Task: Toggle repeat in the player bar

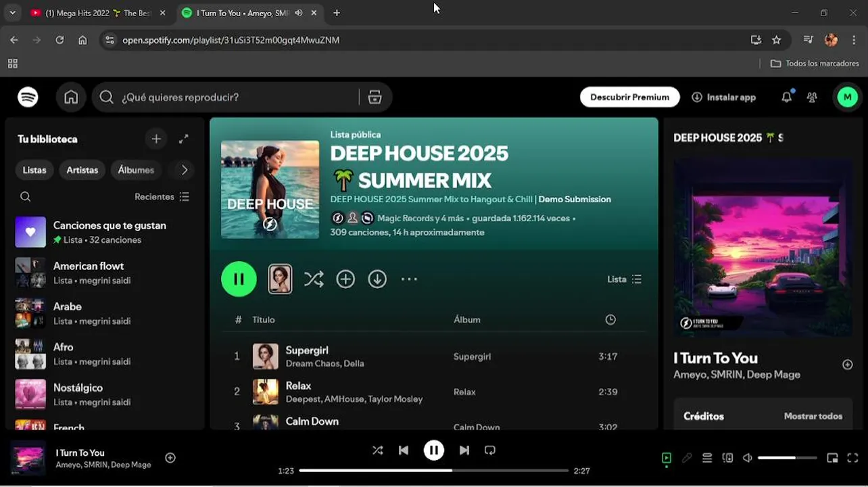Action: click(x=490, y=450)
